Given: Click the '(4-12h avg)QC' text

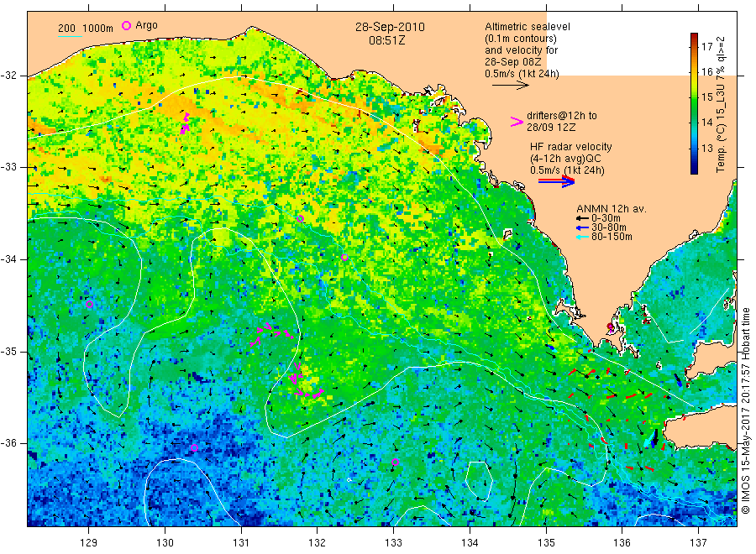Looking at the screenshot, I should coord(565,159).
